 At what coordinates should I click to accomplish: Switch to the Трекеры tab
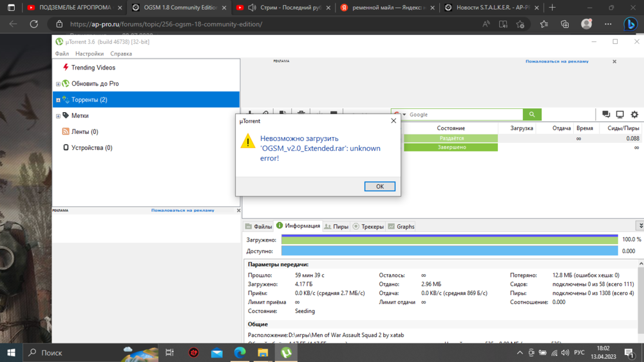click(368, 227)
